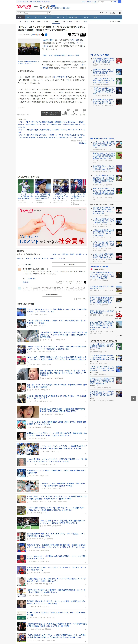Viewport: 138px width, 644px height.
Task: Open the settings gear in the header
Action: point(120,13)
